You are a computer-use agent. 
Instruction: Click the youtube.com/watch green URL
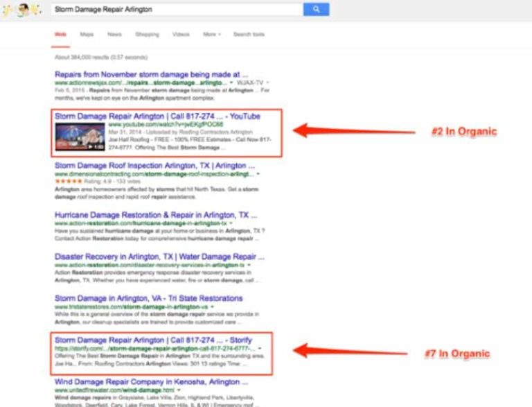tap(166, 124)
